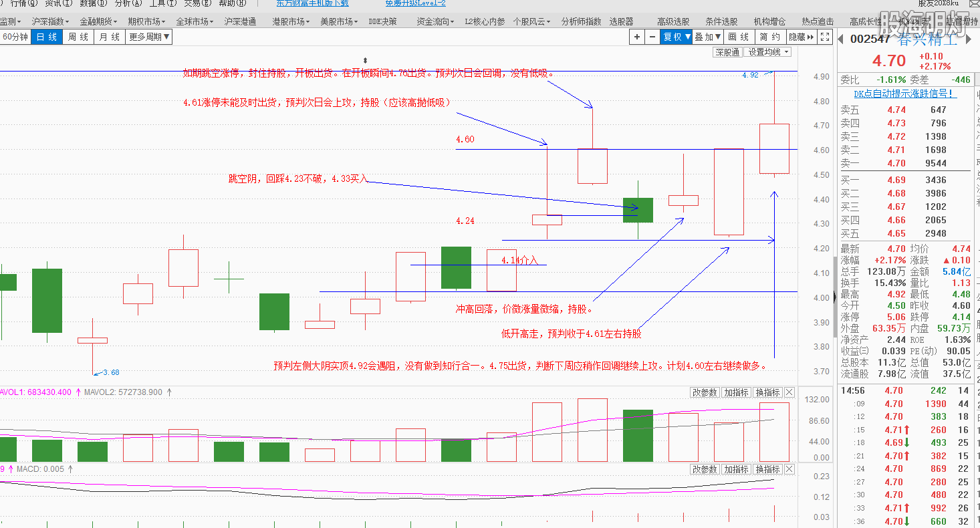
Task: Go to previous stock with left arrow
Action: pyautogui.click(x=841, y=39)
